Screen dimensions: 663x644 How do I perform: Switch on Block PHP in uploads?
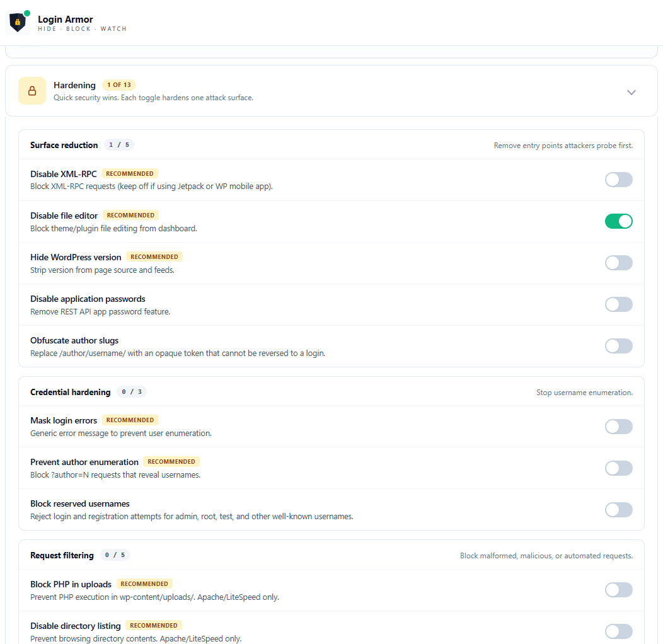coord(618,590)
